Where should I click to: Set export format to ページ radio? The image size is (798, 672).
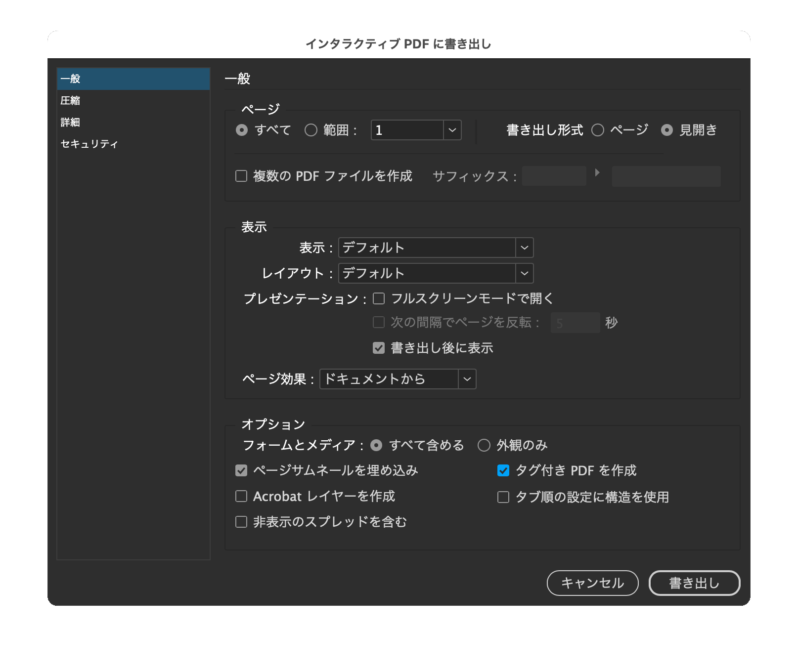point(598,130)
